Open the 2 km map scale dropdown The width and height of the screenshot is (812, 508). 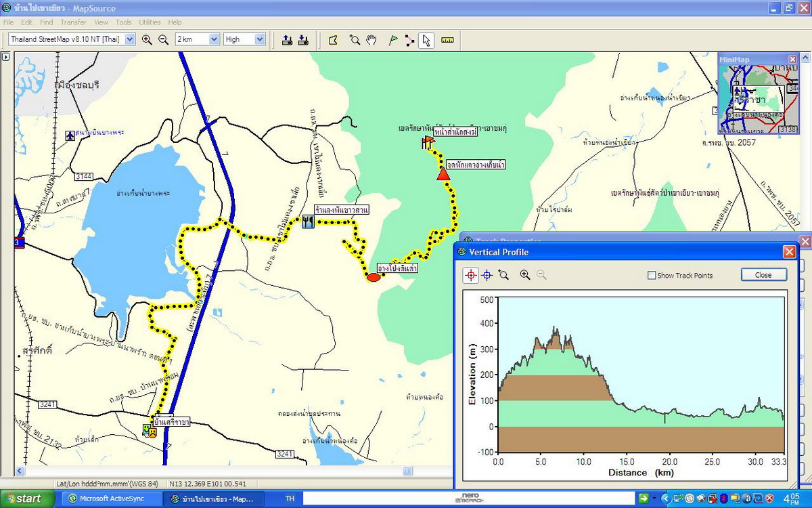click(214, 39)
